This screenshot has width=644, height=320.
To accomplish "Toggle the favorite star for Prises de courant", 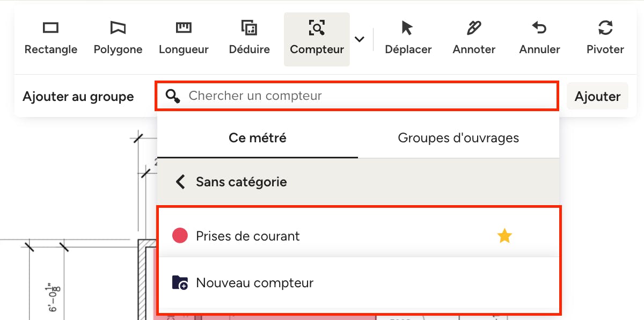I will click(x=504, y=236).
